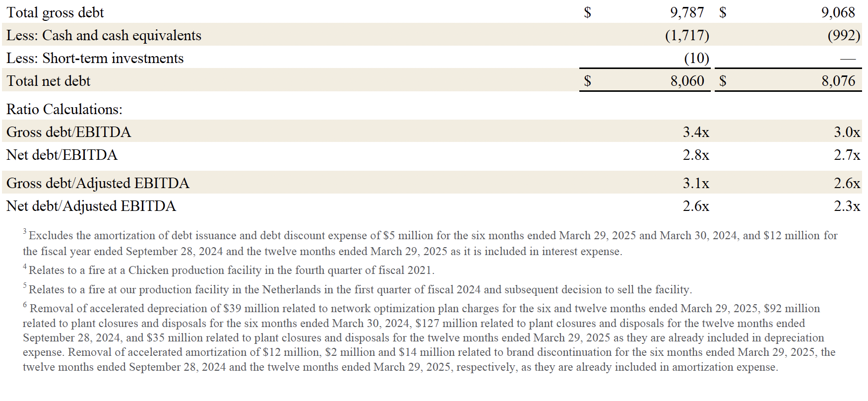
Task: Select the 9,787 total gross debt value
Action: 687,12
